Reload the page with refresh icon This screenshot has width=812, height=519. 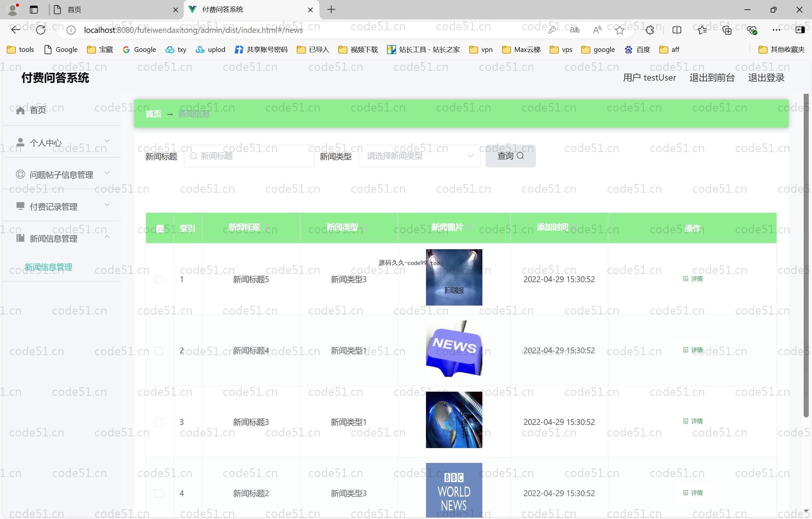[x=41, y=30]
